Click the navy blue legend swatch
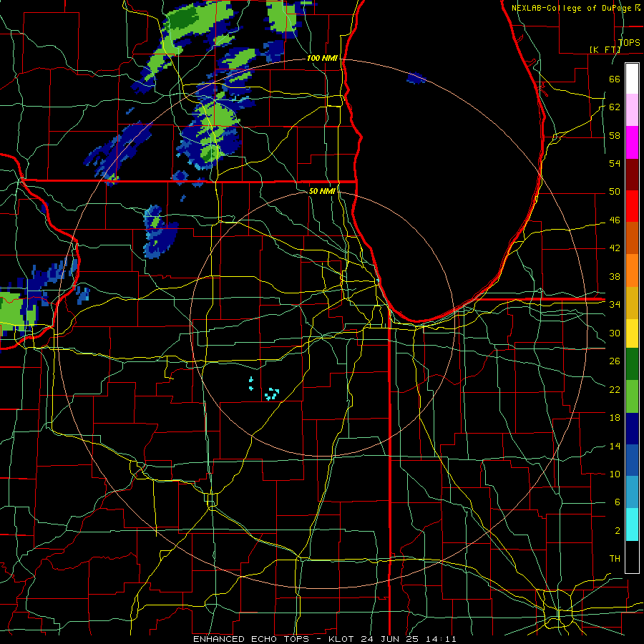 (632, 429)
